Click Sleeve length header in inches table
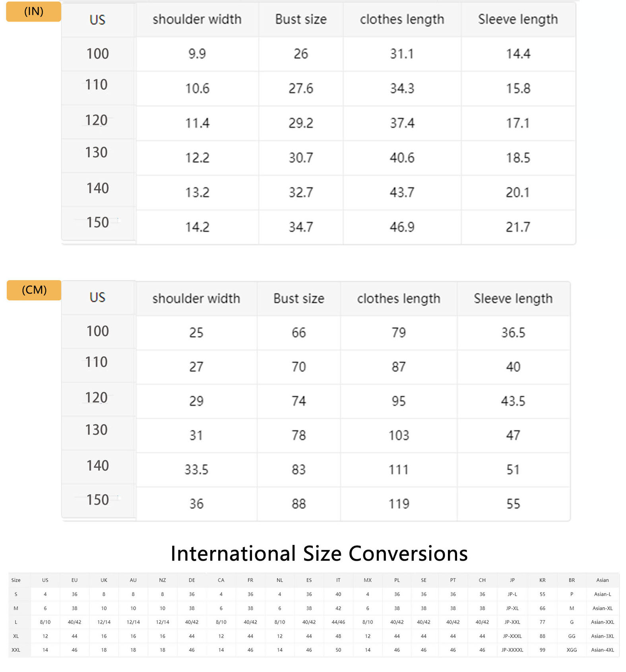 click(518, 19)
